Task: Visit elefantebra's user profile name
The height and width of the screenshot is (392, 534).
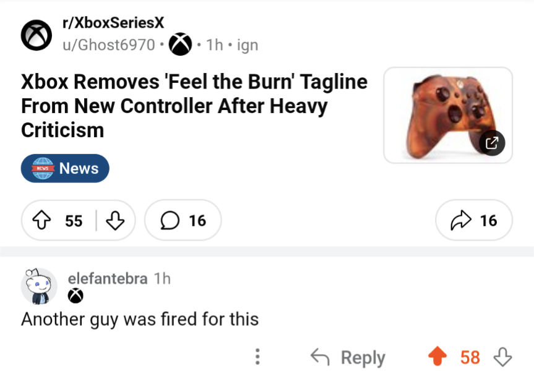Action: pyautogui.click(x=107, y=278)
